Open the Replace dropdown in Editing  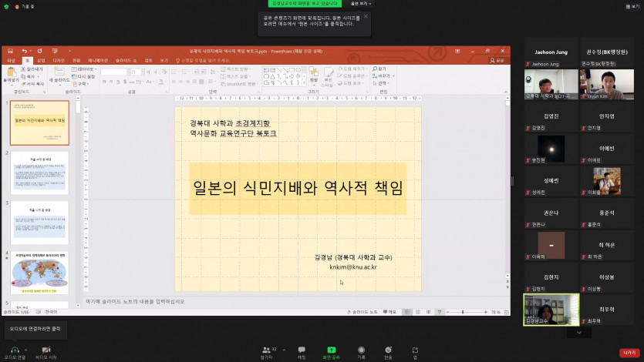click(x=383, y=75)
